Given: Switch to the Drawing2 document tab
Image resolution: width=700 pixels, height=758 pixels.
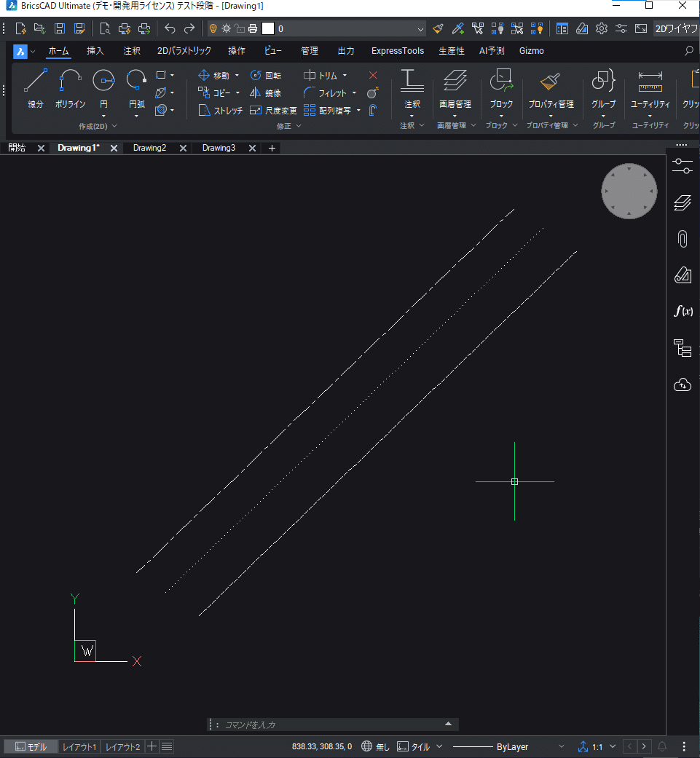Looking at the screenshot, I should point(149,148).
